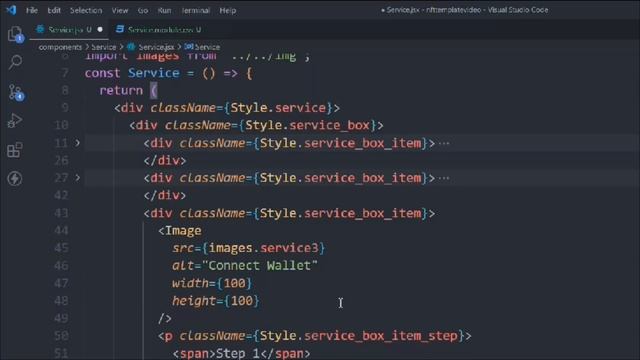The width and height of the screenshot is (640, 360).
Task: Expand the folded block at line 27
Action: point(78,178)
